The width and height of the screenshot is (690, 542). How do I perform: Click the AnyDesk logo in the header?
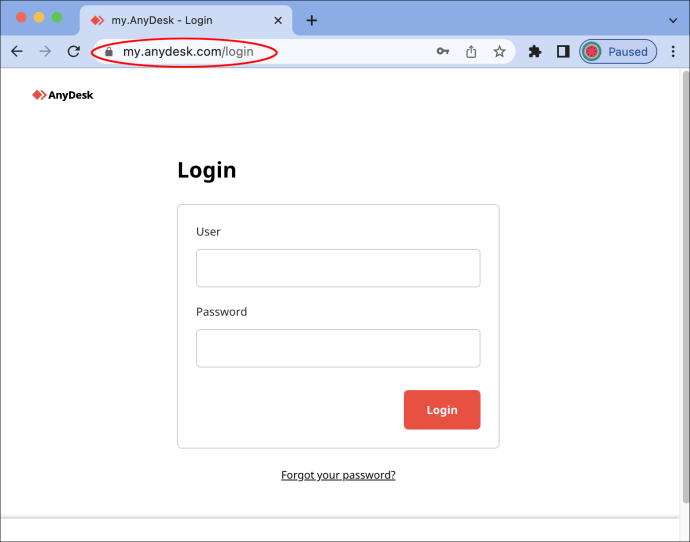click(x=62, y=95)
